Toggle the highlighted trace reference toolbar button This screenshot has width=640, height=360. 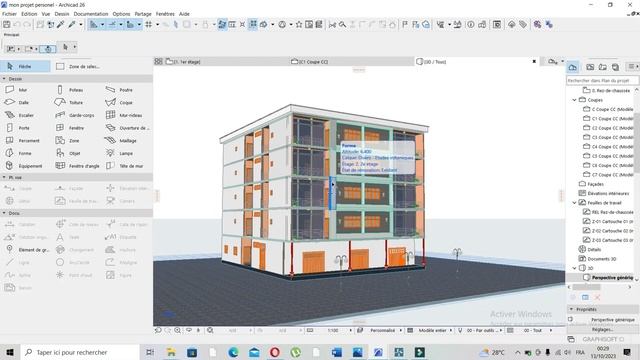pyautogui.click(x=222, y=24)
